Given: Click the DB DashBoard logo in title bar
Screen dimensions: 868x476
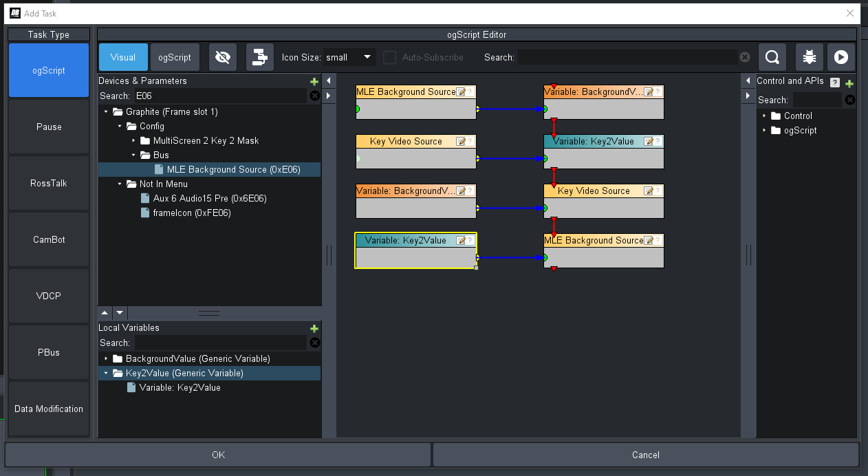Looking at the screenshot, I should click(15, 13).
